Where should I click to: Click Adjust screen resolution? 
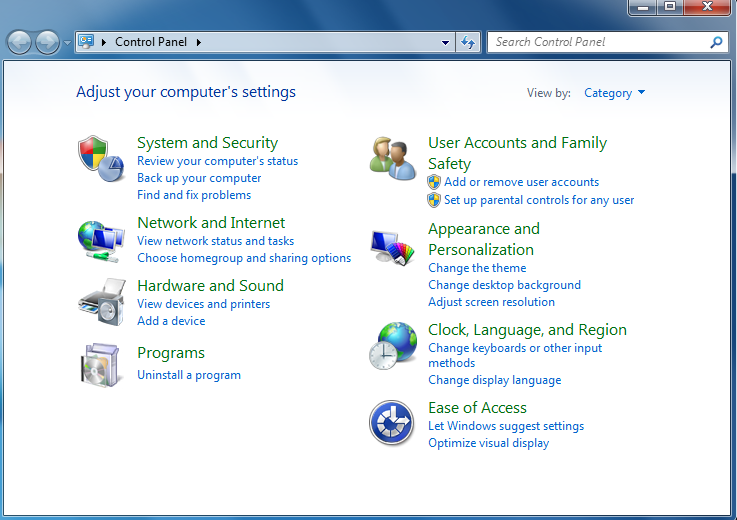pyautogui.click(x=491, y=302)
